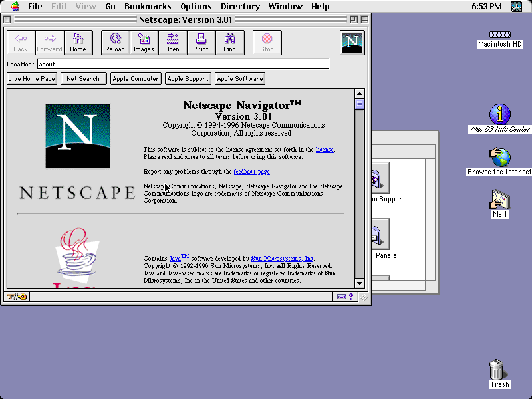Click the scroll down arrow
532x399 pixels.
tap(360, 283)
